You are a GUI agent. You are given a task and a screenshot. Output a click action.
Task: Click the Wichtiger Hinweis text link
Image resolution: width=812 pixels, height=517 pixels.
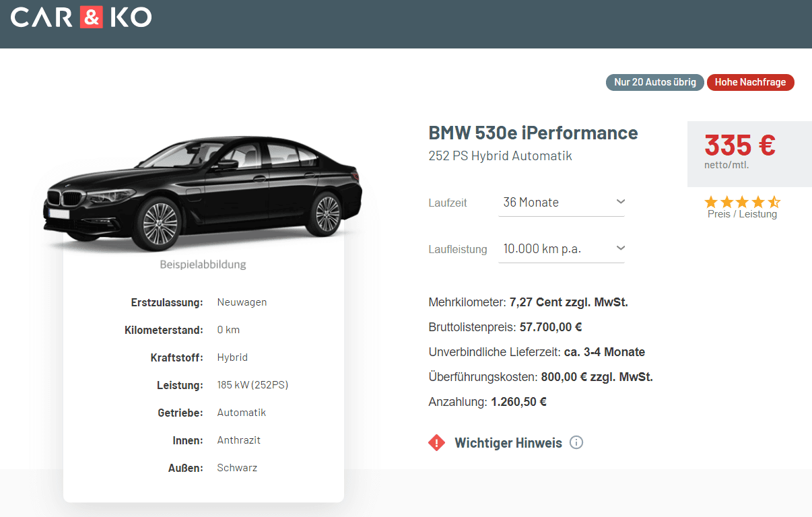point(508,443)
